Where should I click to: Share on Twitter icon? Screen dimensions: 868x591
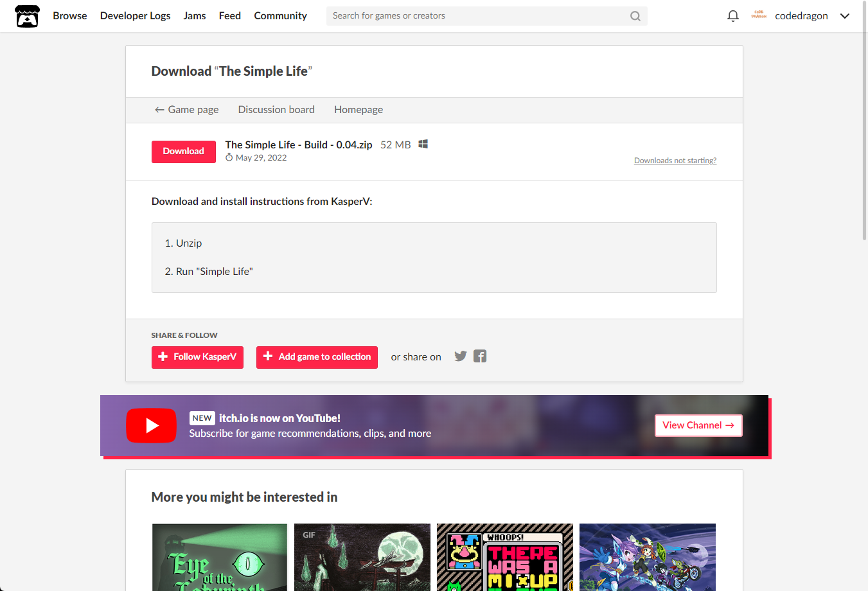tap(460, 356)
